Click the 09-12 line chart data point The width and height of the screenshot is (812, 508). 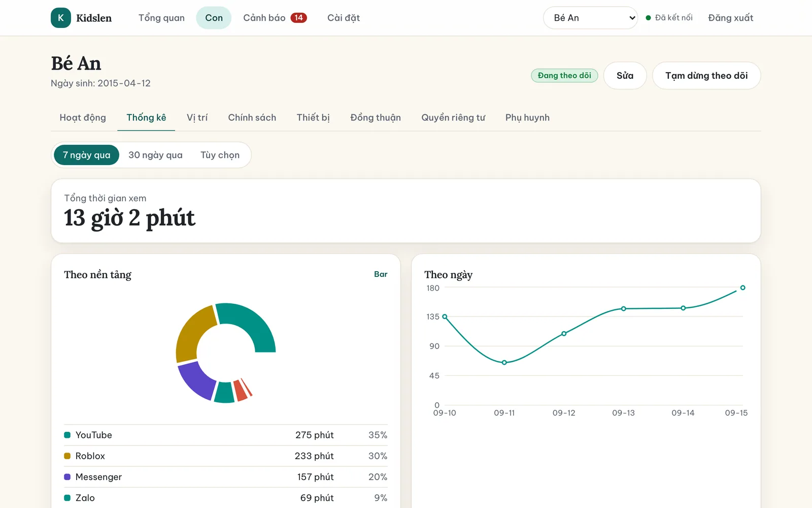pyautogui.click(x=564, y=334)
